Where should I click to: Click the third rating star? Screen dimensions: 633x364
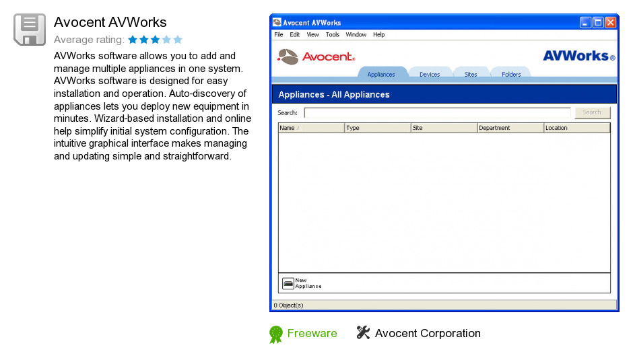(x=155, y=40)
